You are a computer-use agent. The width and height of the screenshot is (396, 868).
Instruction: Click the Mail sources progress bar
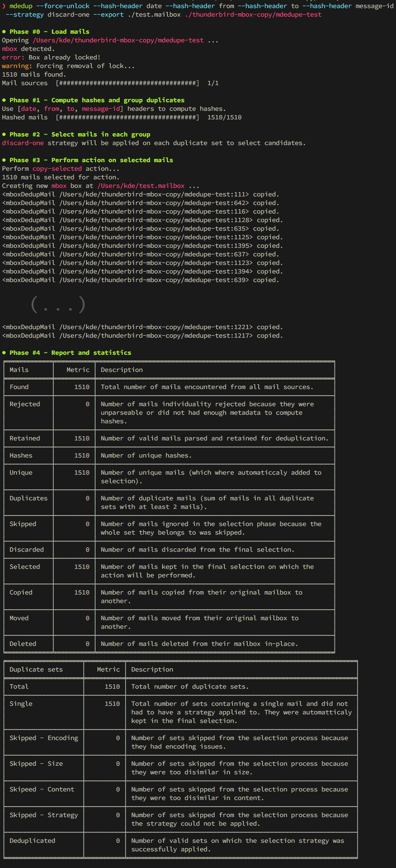(x=127, y=83)
